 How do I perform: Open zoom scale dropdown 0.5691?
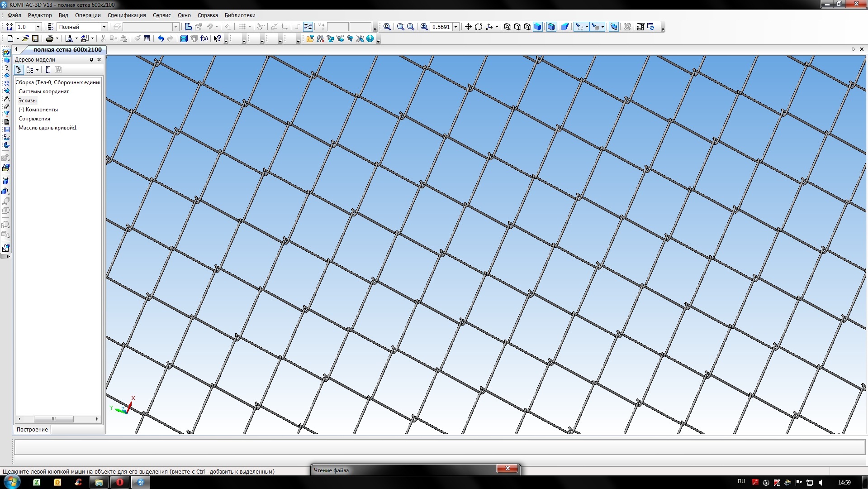point(456,27)
